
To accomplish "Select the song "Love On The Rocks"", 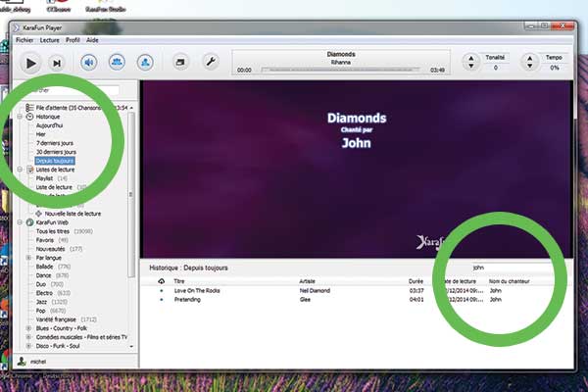I will (196, 291).
